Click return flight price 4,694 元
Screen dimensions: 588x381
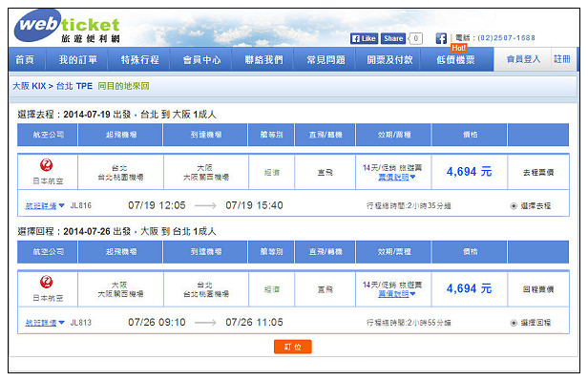click(469, 288)
